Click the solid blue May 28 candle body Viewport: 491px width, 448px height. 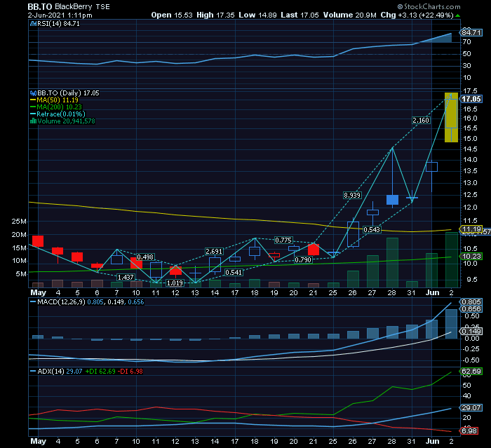coord(392,200)
